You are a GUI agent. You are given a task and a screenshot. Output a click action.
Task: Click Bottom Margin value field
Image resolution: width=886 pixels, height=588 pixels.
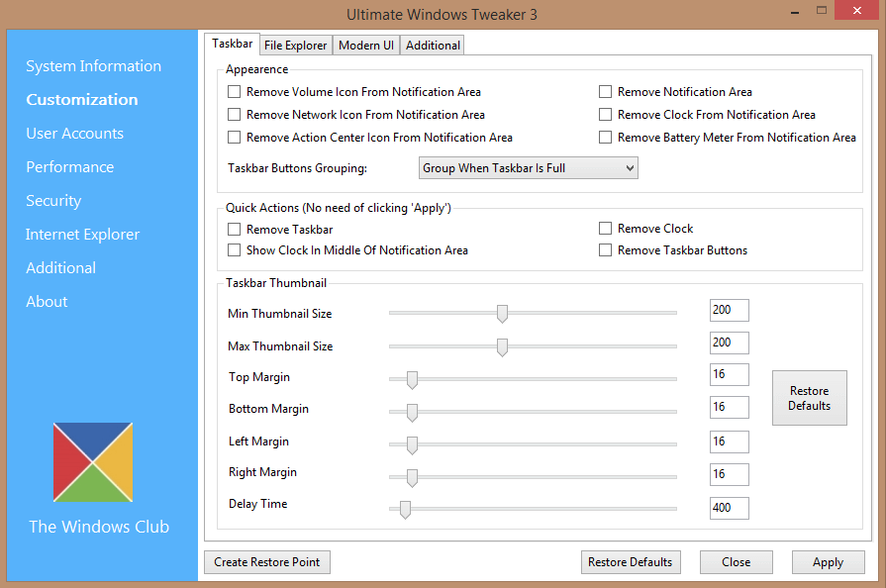(730, 407)
